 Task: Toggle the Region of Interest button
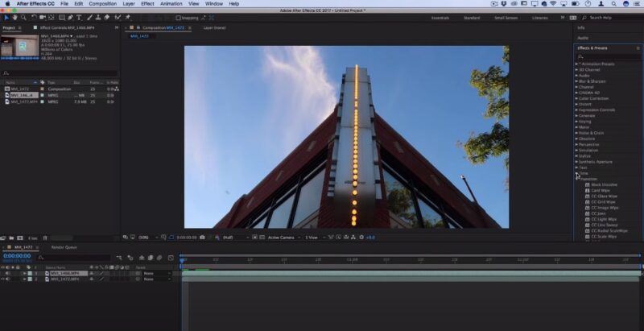click(254, 238)
